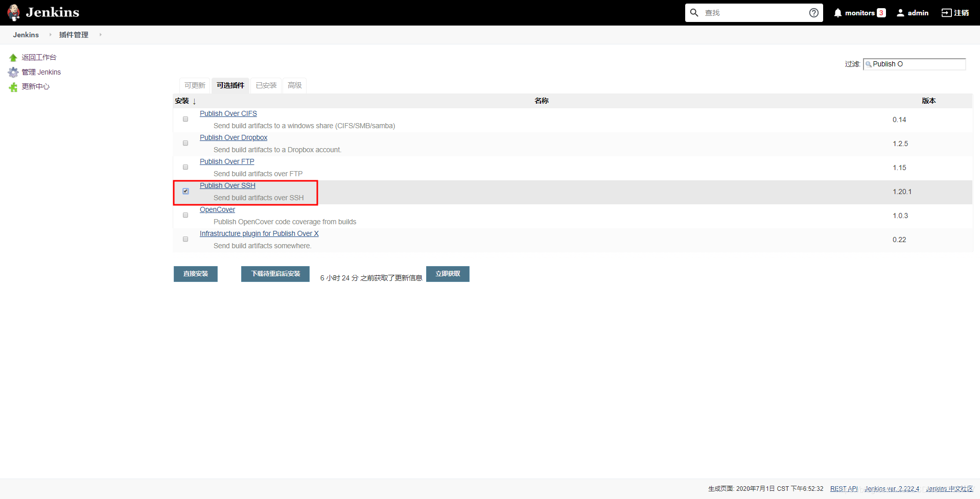Click the green puzzle piece 更新中心 icon

click(13, 87)
